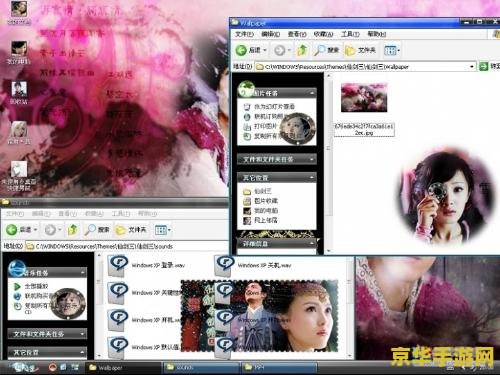
Task: Click Back arrow in Wallpaper window toolbar
Action: (241, 50)
